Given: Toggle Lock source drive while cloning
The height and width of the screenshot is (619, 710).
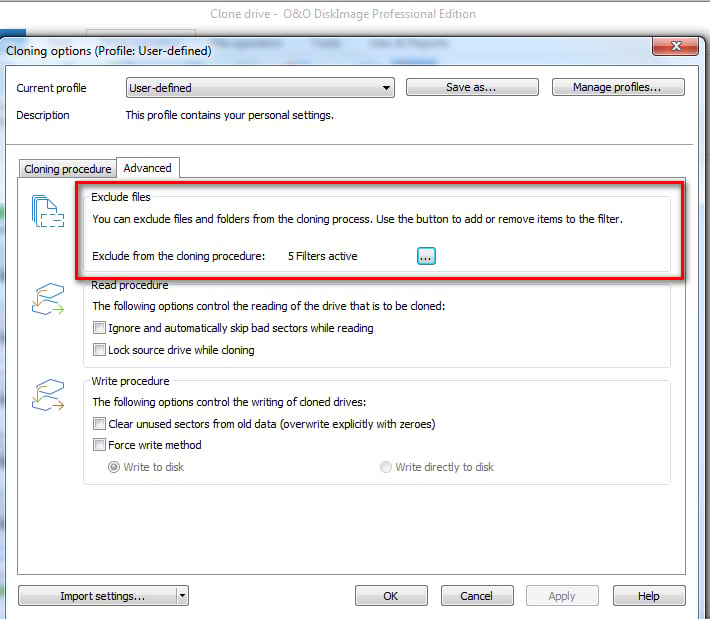Looking at the screenshot, I should [99, 350].
